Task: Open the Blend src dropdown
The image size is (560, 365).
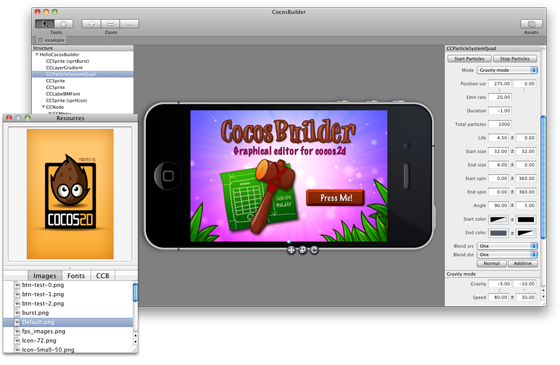Action: (x=507, y=246)
